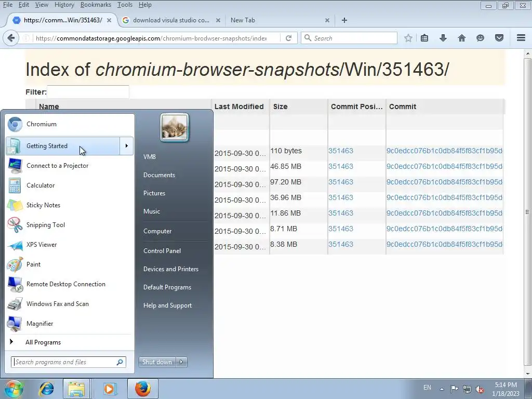Expand All Programs list
This screenshot has width=532, height=399.
pos(70,342)
